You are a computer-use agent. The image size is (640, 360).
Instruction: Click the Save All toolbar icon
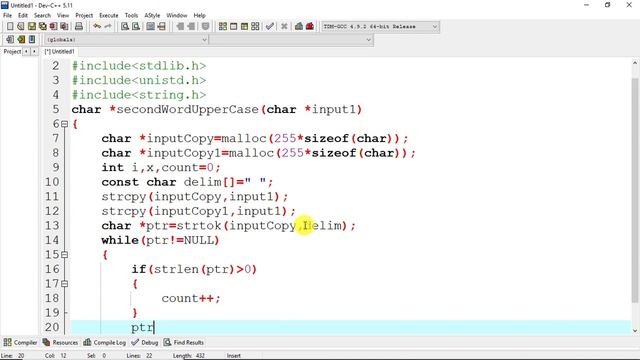pos(42,27)
